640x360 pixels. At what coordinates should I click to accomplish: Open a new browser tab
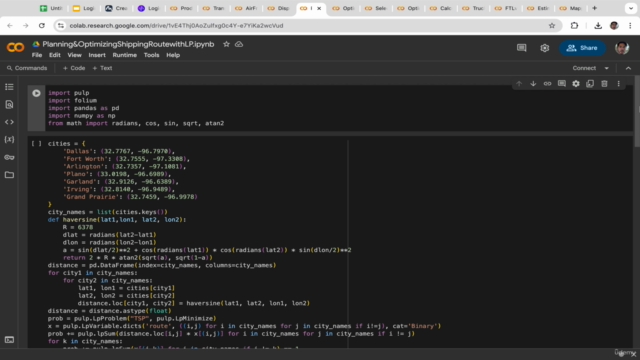point(594,8)
